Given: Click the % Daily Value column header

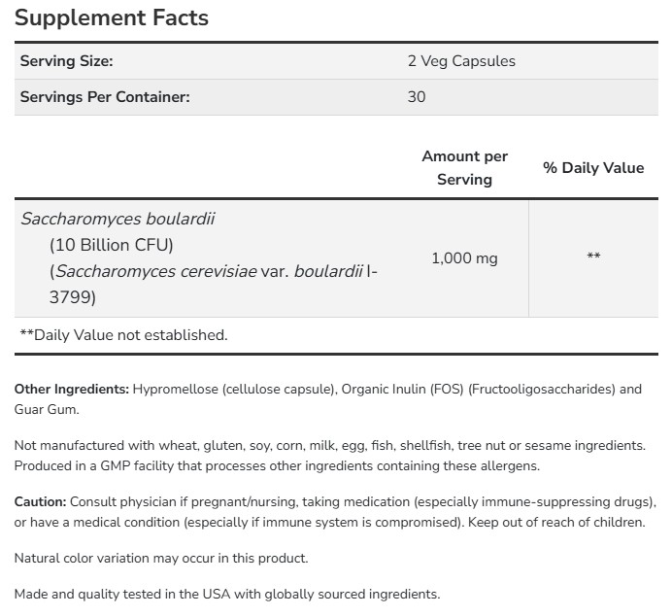Looking at the screenshot, I should tap(593, 167).
